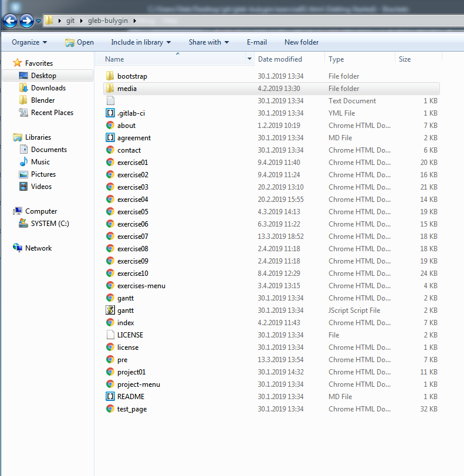The width and height of the screenshot is (464, 476).
Task: Select the agreement MD file icon
Action: coord(110,138)
